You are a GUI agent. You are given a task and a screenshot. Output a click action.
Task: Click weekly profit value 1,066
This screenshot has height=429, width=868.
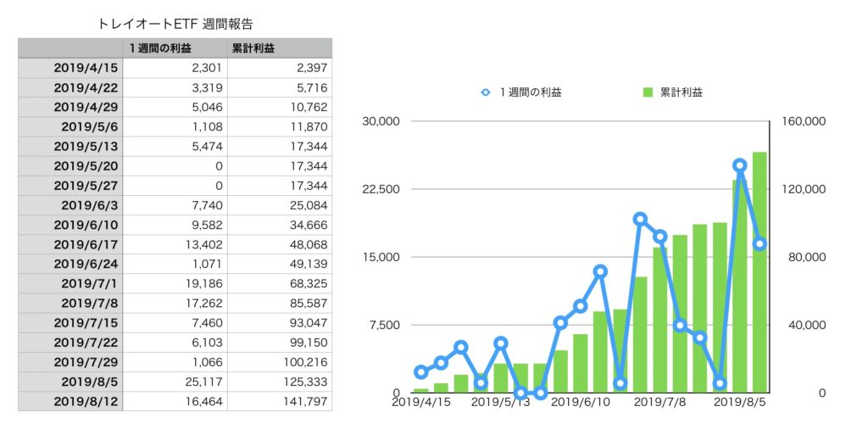point(209,362)
